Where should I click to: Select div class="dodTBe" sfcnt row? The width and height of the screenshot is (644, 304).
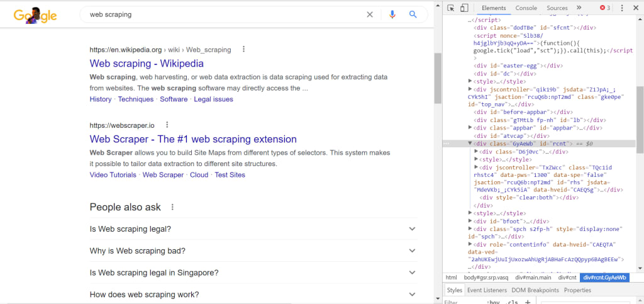click(x=535, y=28)
